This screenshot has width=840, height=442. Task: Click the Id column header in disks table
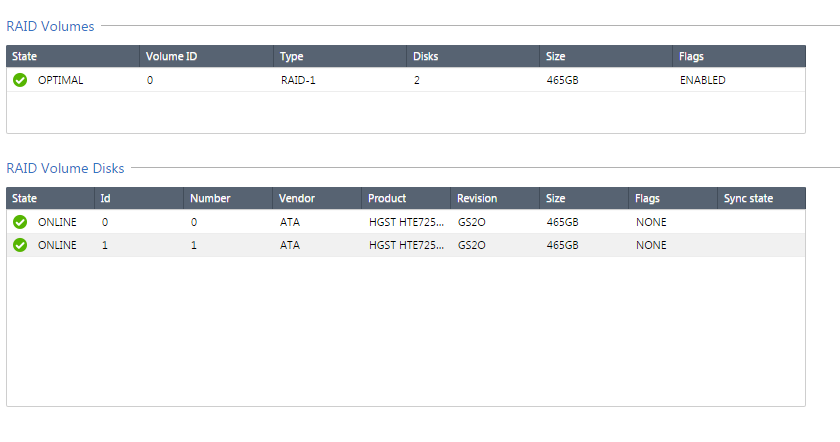click(139, 198)
